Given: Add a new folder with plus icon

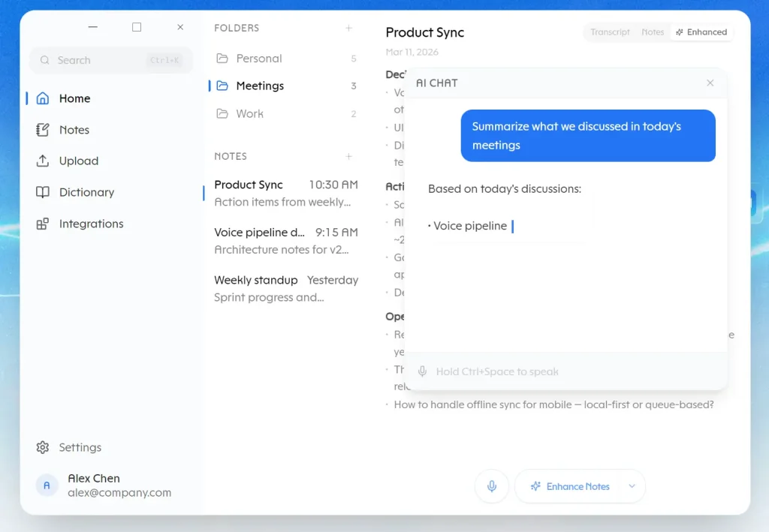Looking at the screenshot, I should click(348, 28).
